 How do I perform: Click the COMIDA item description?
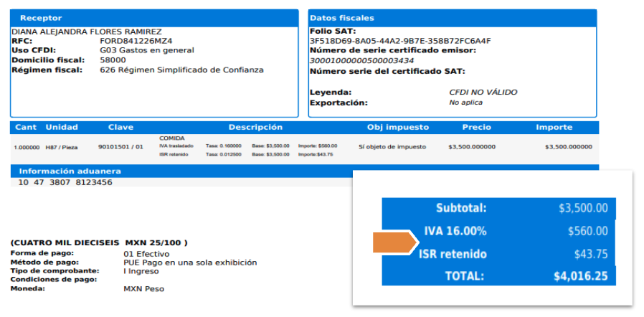point(171,138)
